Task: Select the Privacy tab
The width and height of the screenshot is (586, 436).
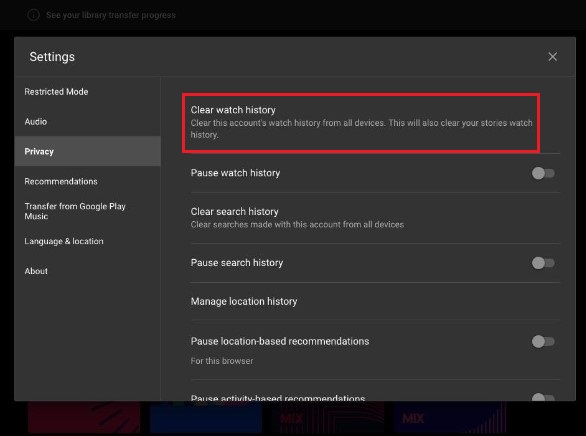Action: pos(88,151)
